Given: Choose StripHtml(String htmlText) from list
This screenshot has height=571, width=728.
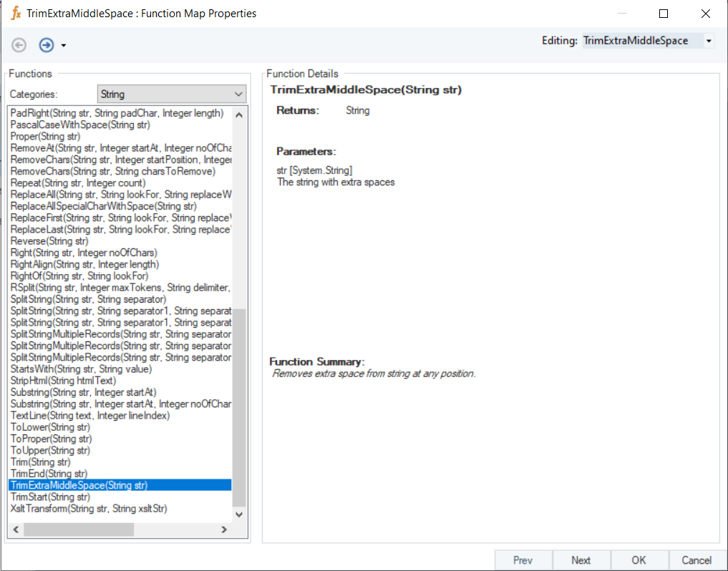Looking at the screenshot, I should coord(63,381).
